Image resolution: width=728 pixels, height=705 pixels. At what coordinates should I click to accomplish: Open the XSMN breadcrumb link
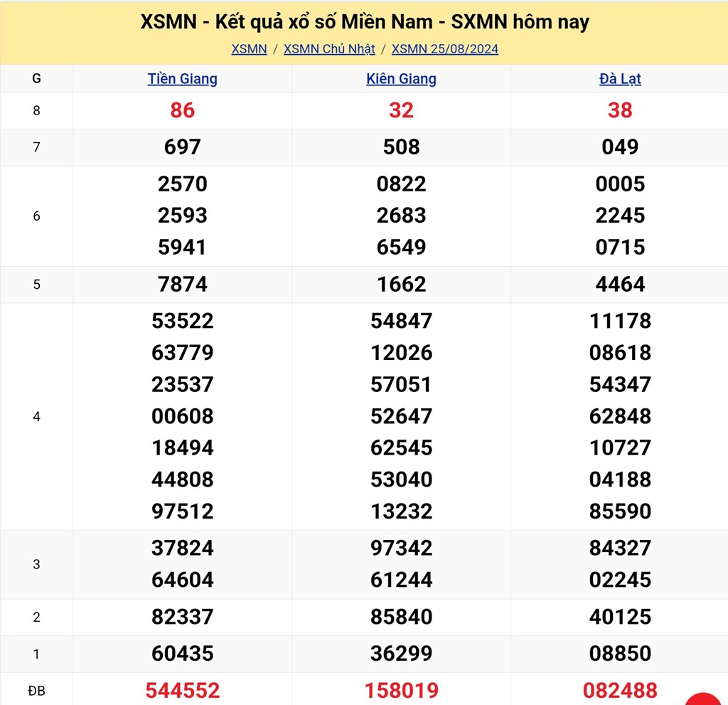click(x=249, y=49)
